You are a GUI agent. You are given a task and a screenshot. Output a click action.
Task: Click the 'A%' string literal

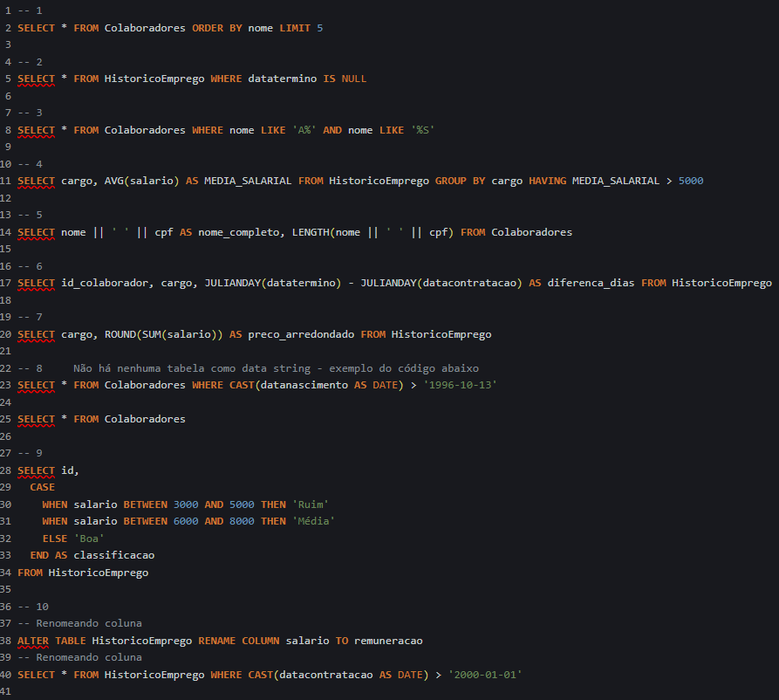coord(304,130)
